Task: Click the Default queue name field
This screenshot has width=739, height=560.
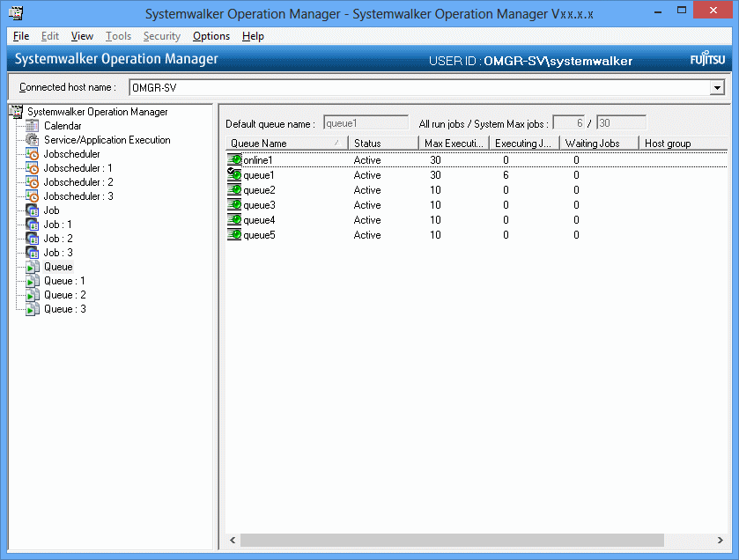Action: [366, 123]
